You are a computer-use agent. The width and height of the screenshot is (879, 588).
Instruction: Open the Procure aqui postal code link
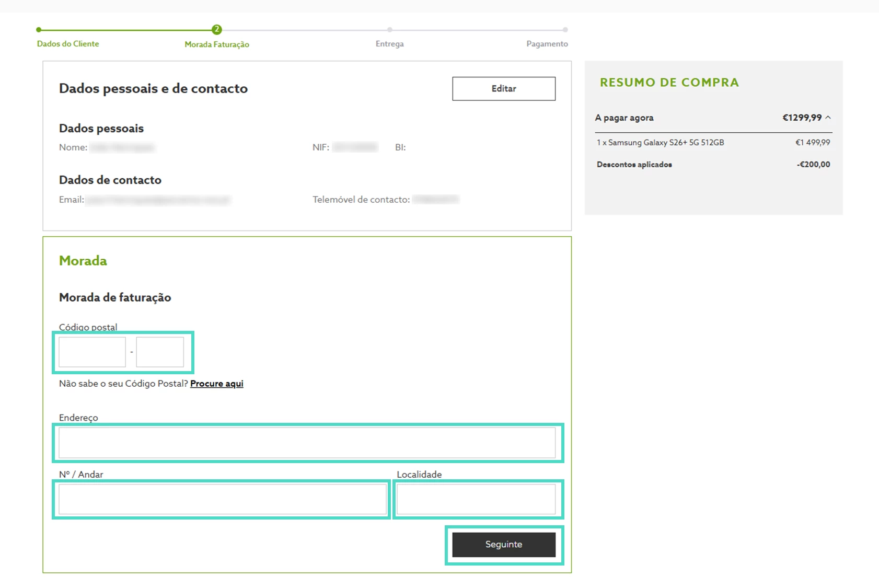(x=217, y=384)
